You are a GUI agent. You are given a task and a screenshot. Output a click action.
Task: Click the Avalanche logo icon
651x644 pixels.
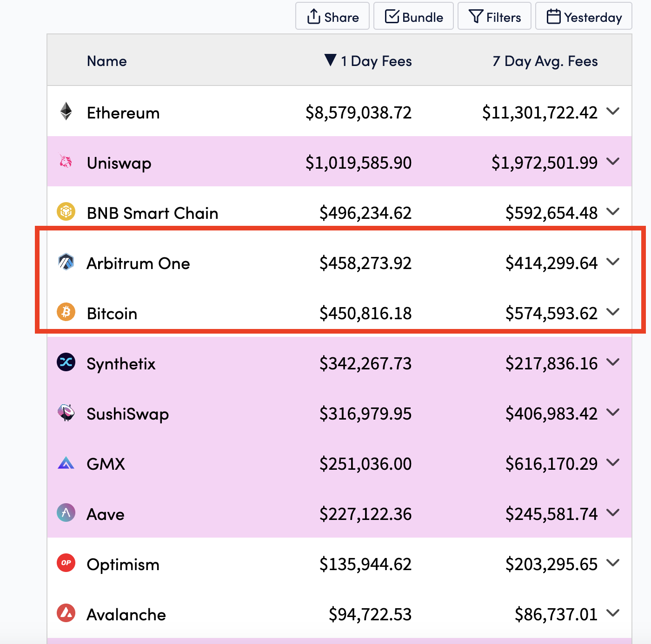coord(66,613)
